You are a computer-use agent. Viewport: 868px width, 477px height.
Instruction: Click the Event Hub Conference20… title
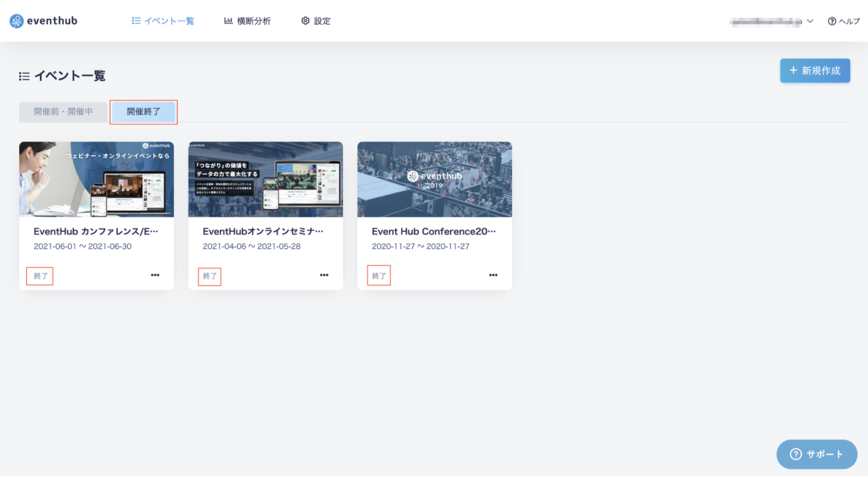pos(434,231)
